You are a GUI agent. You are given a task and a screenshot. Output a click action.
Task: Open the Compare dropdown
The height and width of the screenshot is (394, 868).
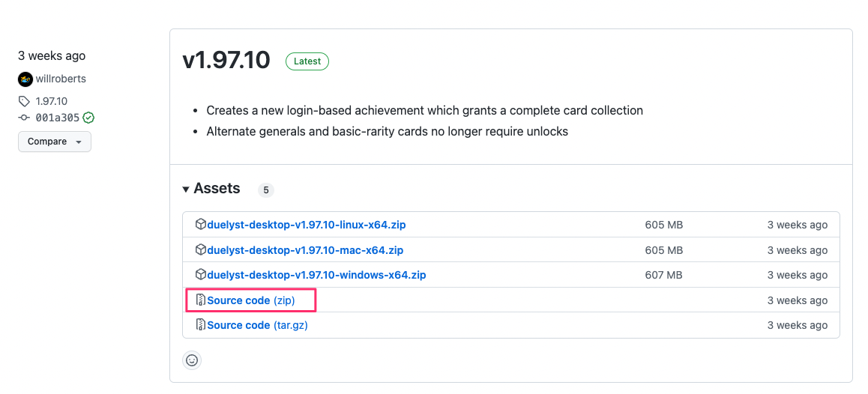coord(55,142)
